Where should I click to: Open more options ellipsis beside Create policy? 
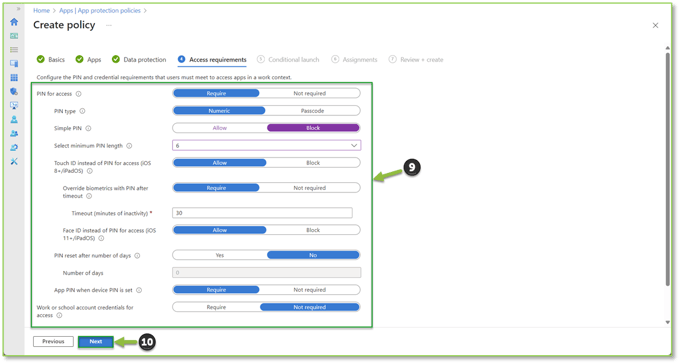tap(109, 26)
